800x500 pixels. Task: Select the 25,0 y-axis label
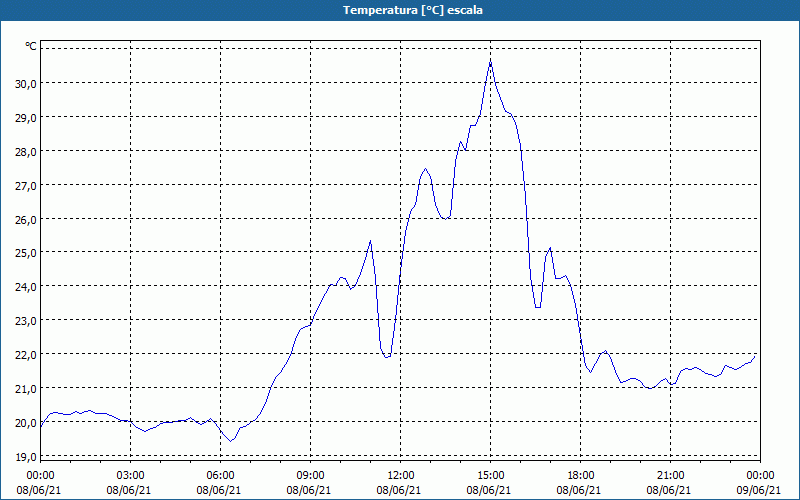point(26,253)
